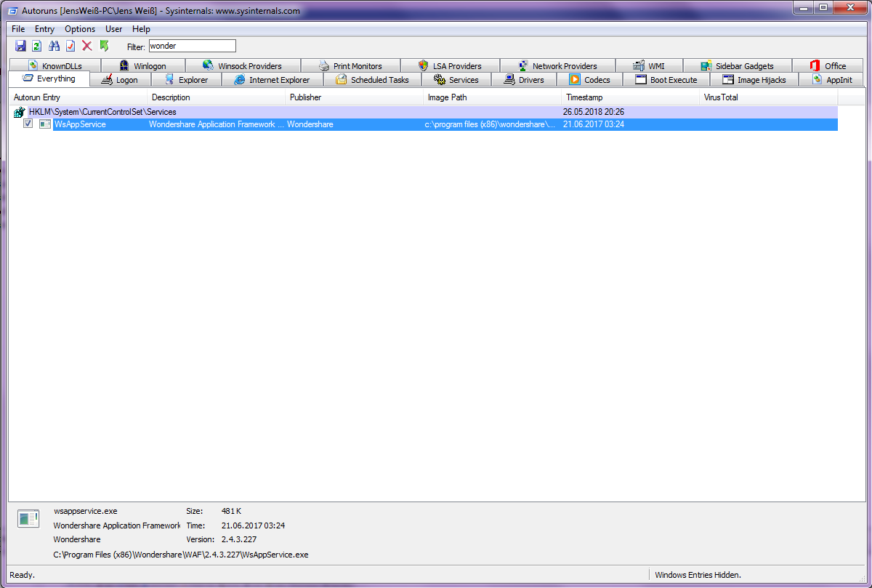Switch to the Sidebar Gadgets tab
Image resolution: width=872 pixels, height=588 pixels.
737,65
